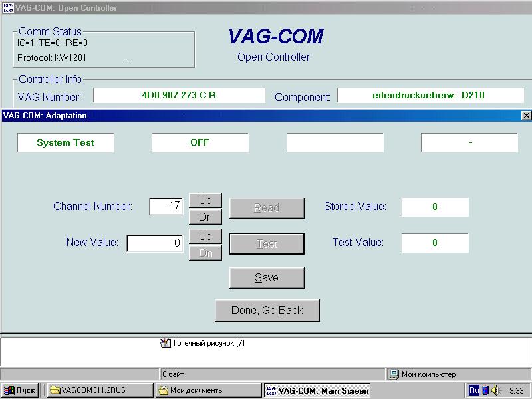This screenshot has width=532, height=399.
Task: Switch to VAGCOM311.2RUS taskbar window
Action: point(98,390)
